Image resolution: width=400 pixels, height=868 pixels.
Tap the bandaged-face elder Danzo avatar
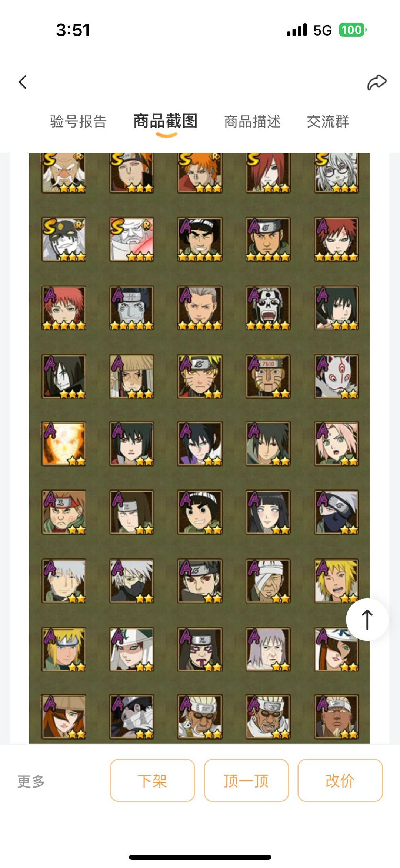pos(268,581)
